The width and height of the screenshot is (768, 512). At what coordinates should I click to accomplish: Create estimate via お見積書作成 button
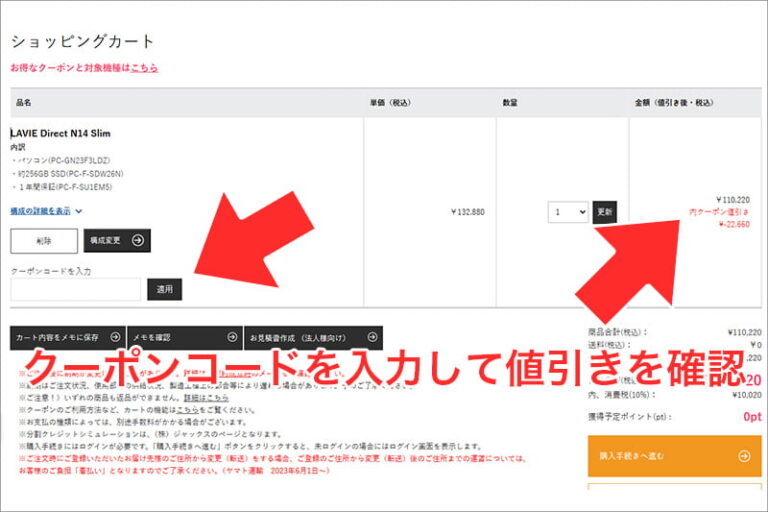[x=313, y=338]
